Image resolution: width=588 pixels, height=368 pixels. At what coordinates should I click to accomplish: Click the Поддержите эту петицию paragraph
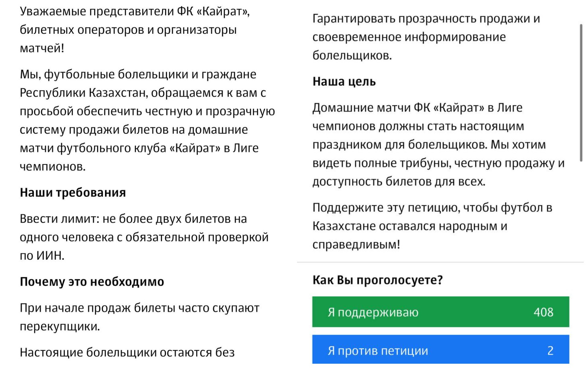(432, 226)
